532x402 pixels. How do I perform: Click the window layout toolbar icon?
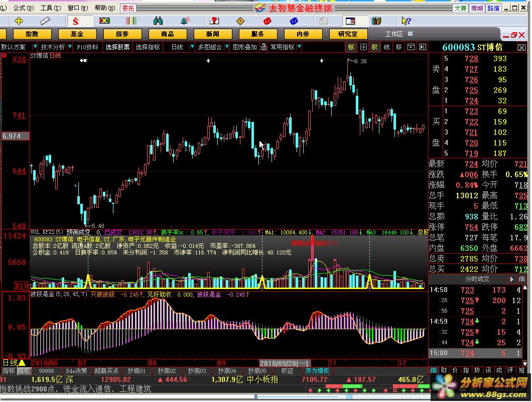pos(350,21)
